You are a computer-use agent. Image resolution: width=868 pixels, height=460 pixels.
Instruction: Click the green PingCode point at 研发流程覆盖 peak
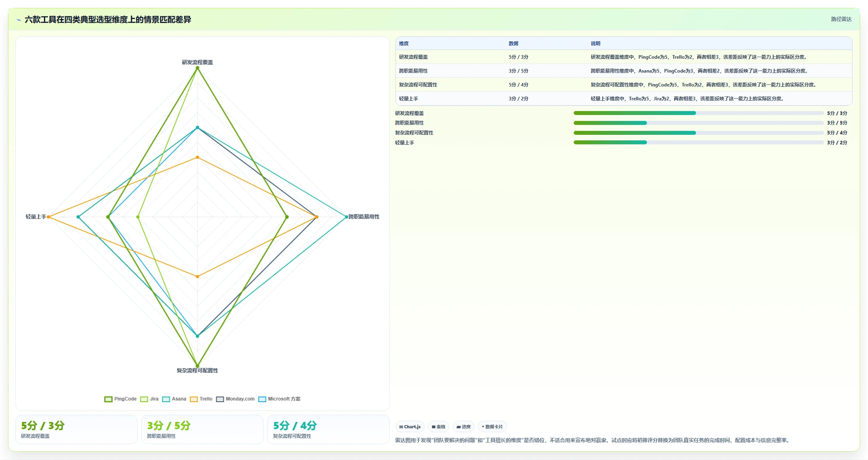pos(197,68)
